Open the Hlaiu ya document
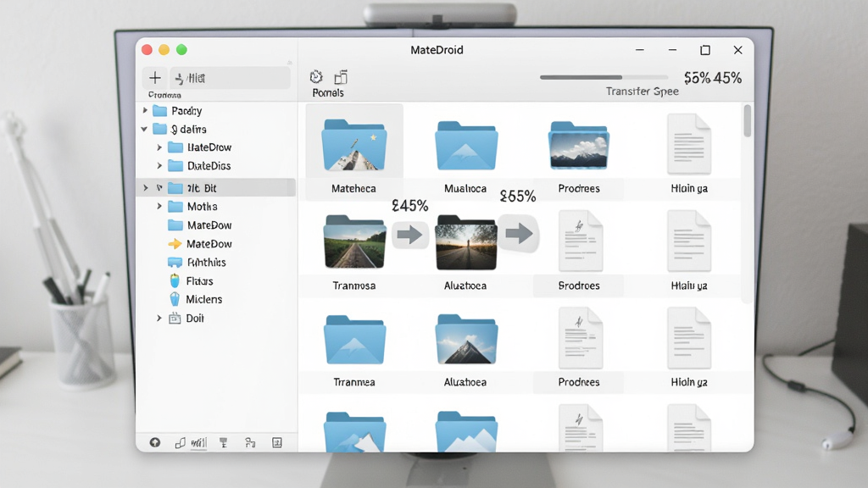The image size is (868, 488). coord(689,241)
